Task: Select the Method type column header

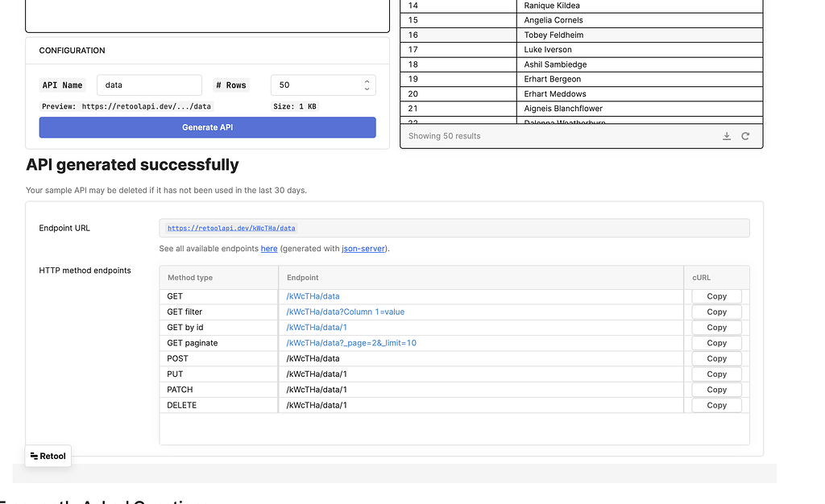Action: coord(219,278)
